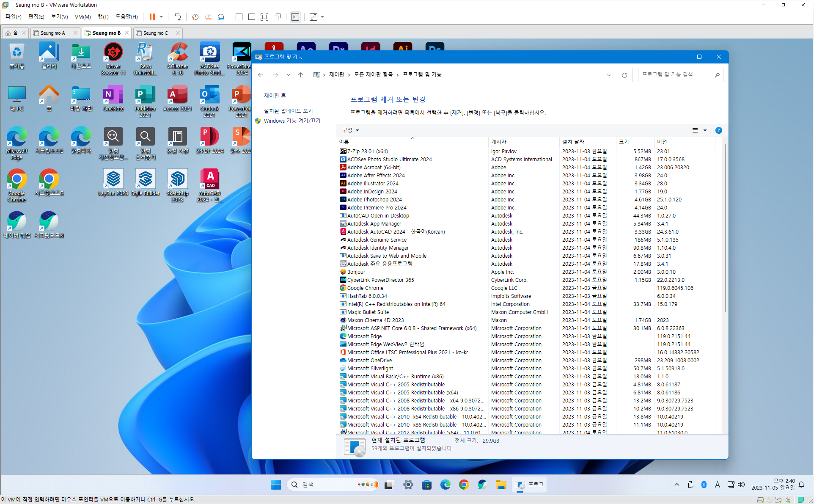Switch to the Seung mo C tab

click(155, 33)
